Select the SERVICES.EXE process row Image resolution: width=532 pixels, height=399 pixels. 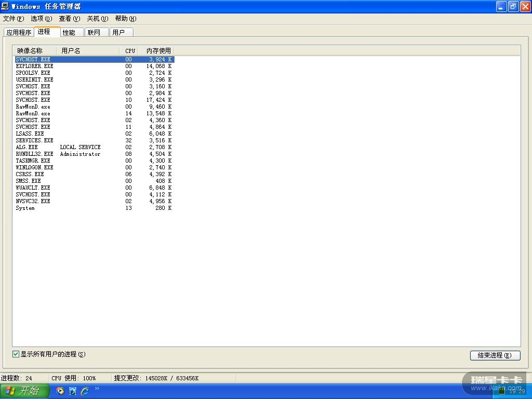coord(94,140)
